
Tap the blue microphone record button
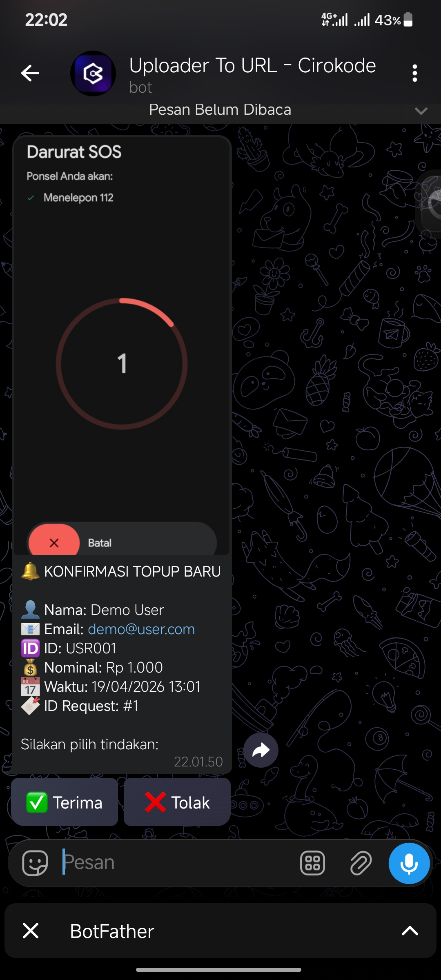[409, 863]
